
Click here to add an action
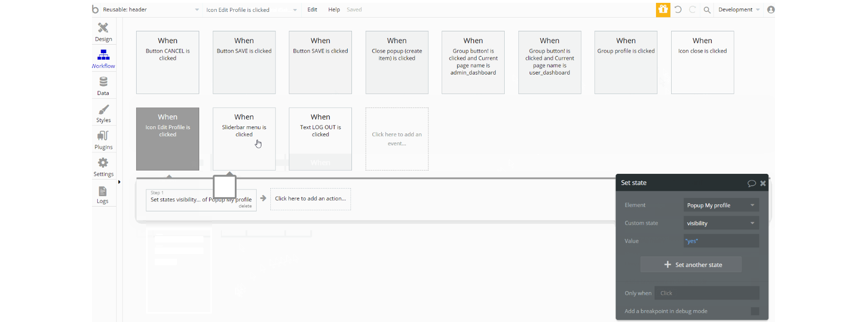[x=311, y=199]
